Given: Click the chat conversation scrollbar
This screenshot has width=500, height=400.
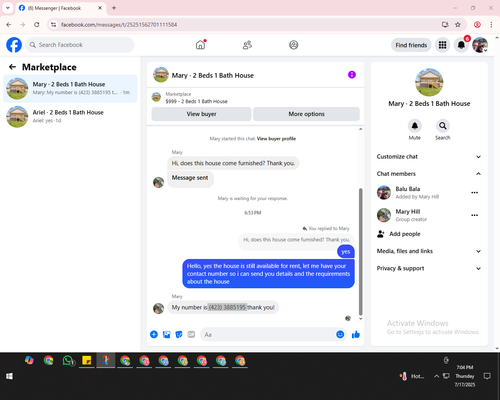Looking at the screenshot, I should coord(360,252).
